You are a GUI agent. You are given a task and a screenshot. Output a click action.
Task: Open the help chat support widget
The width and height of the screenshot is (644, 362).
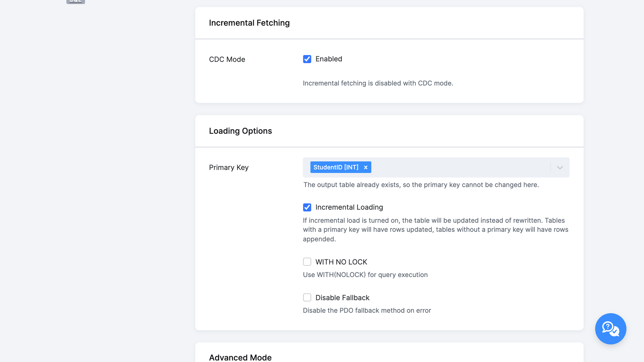611,329
